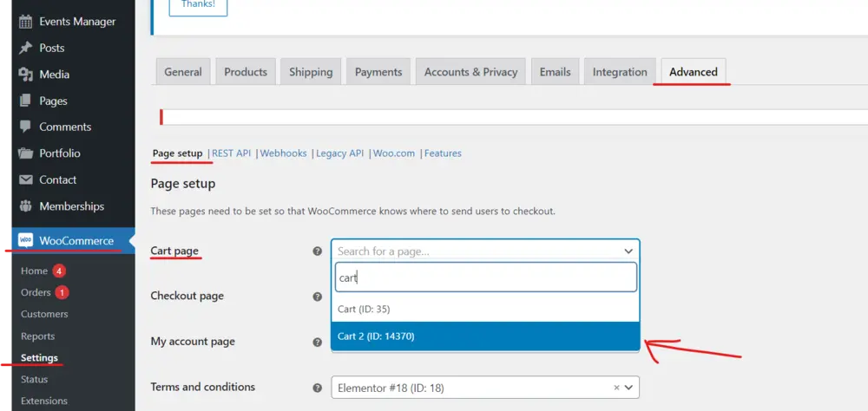Switch to Accounts & Privacy tab
This screenshot has width=868, height=411.
[471, 72]
